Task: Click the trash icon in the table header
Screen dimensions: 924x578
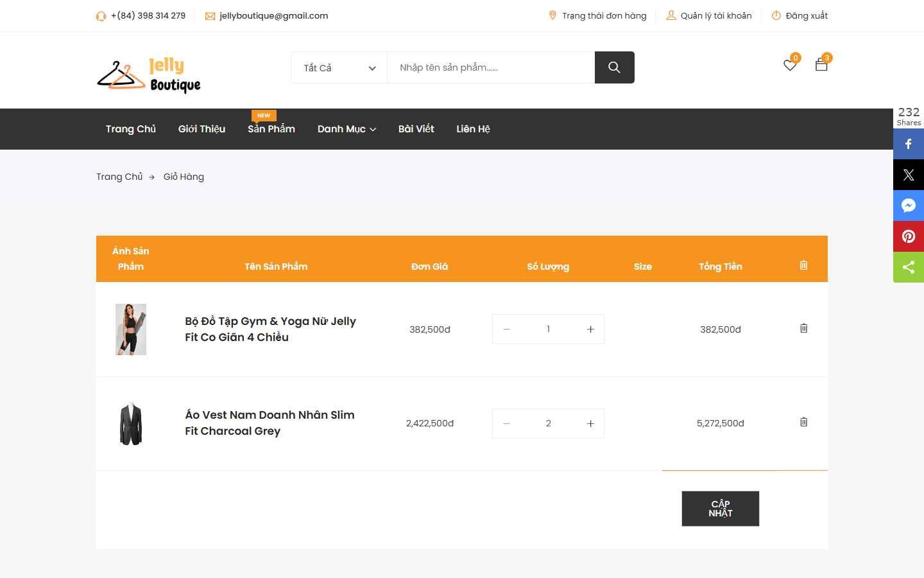Action: [803, 265]
